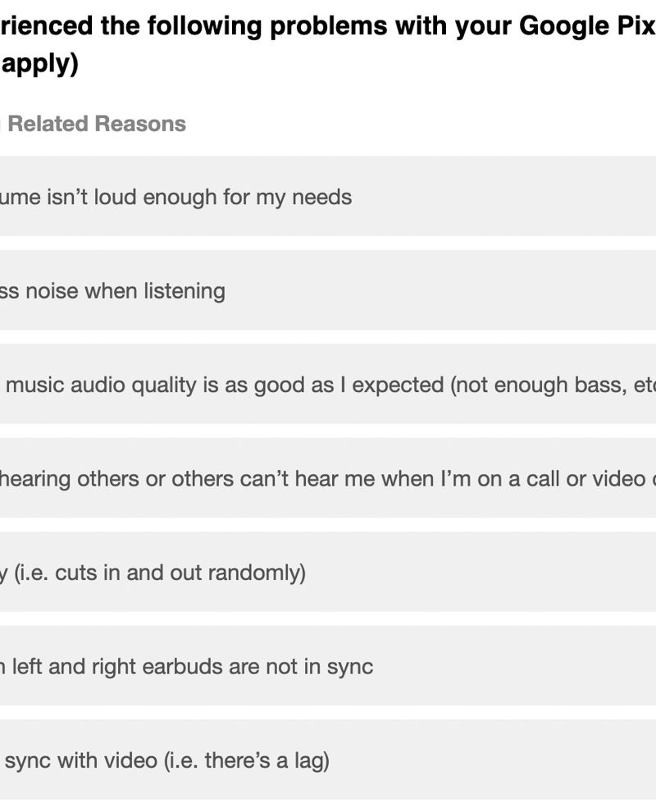Screen dimensions: 656x812
Task: Click the Related Reasons section label
Action: coord(96,124)
